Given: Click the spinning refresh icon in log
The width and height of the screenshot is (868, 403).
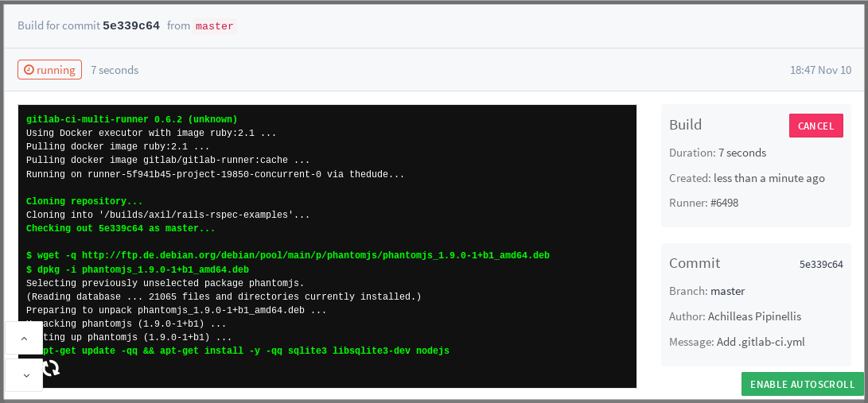Looking at the screenshot, I should (x=51, y=367).
